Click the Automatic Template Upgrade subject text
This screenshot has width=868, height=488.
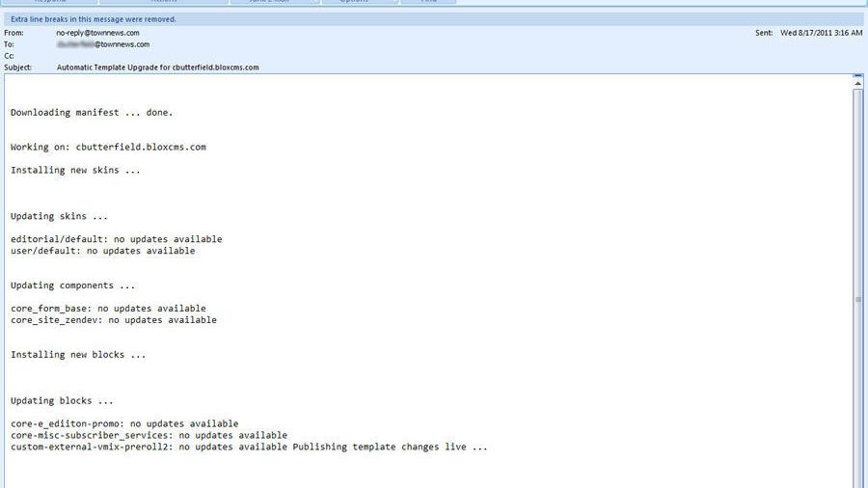pos(157,68)
